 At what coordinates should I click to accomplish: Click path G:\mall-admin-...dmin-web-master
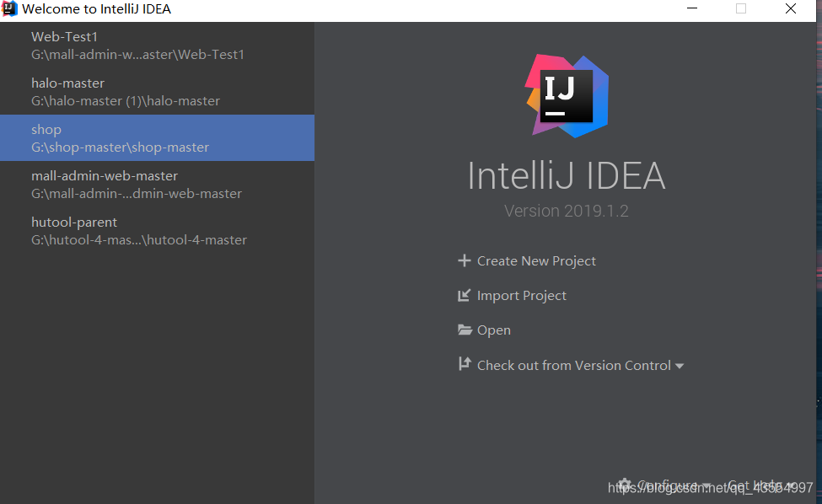pos(137,193)
